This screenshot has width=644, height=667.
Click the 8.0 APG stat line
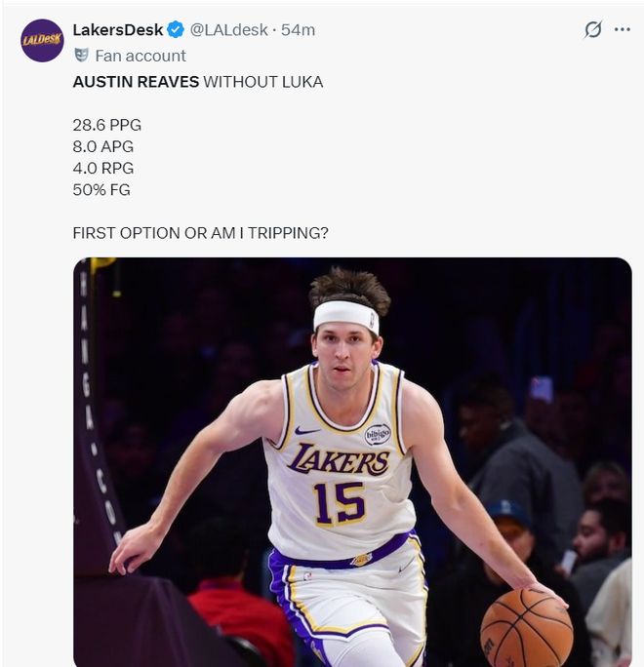pyautogui.click(x=103, y=146)
